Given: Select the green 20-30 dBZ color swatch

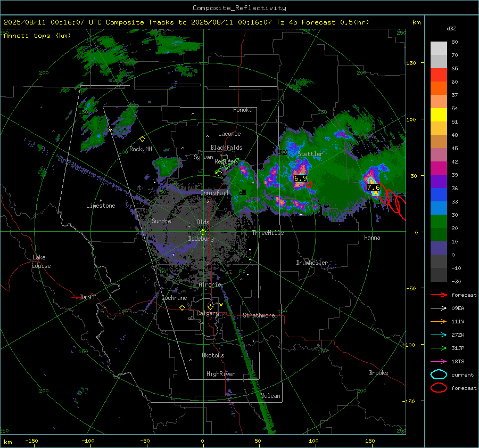Looking at the screenshot, I should 439,222.
